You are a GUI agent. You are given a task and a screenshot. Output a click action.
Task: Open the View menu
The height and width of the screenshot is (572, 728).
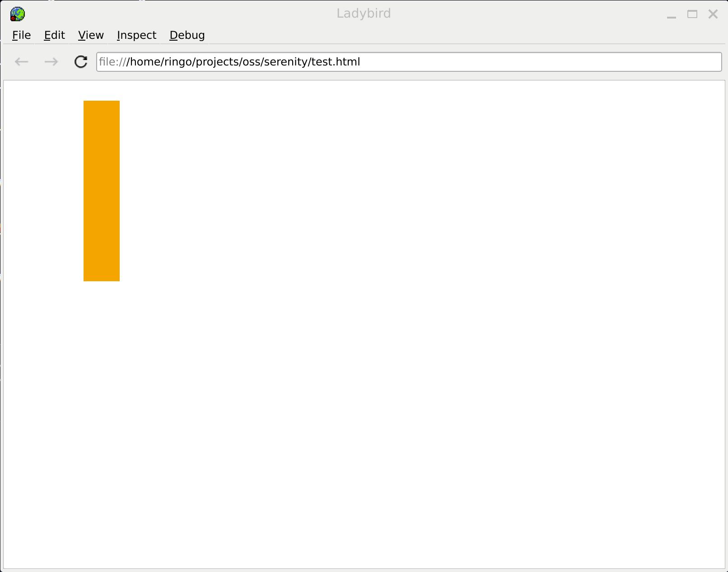(x=90, y=35)
